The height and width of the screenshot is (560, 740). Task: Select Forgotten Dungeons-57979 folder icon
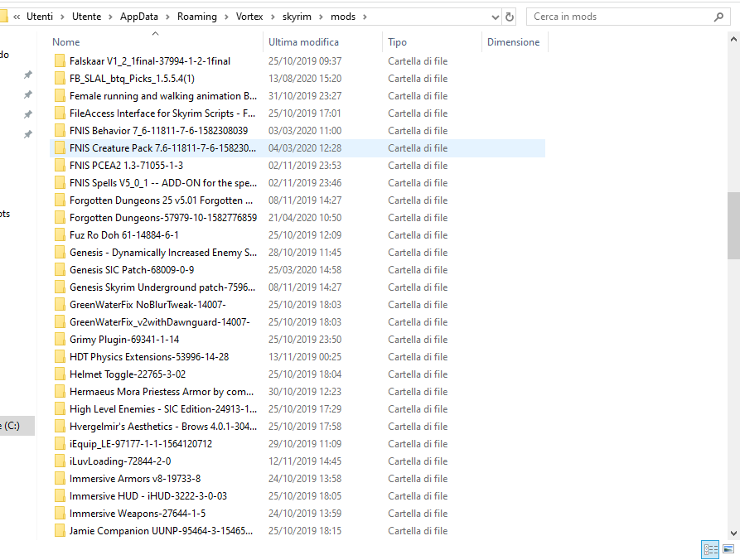60,218
